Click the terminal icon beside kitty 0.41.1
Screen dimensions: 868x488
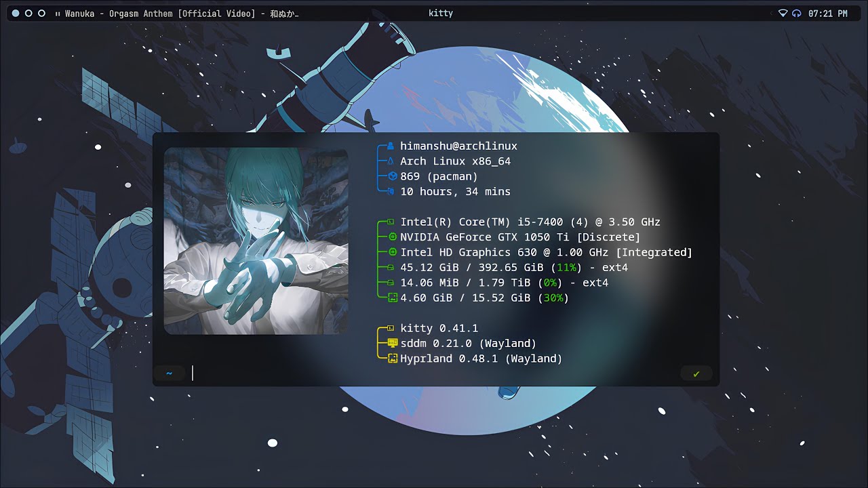coord(391,328)
